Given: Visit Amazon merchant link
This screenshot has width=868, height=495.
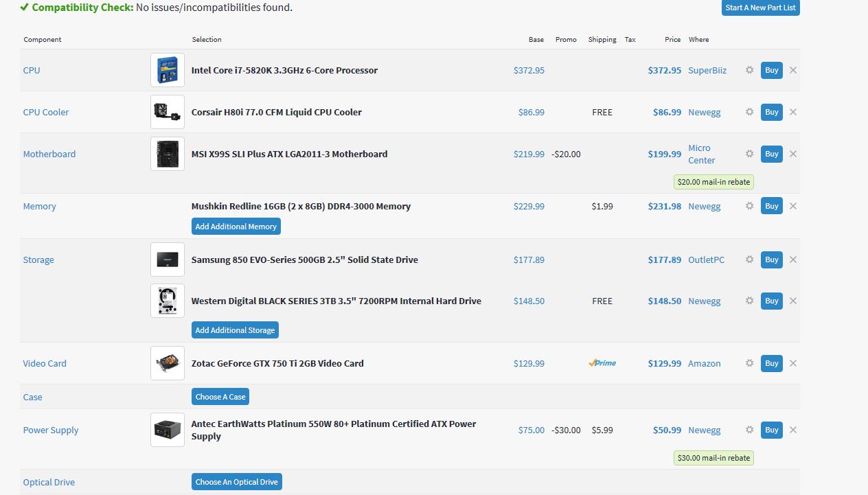Looking at the screenshot, I should coord(705,363).
